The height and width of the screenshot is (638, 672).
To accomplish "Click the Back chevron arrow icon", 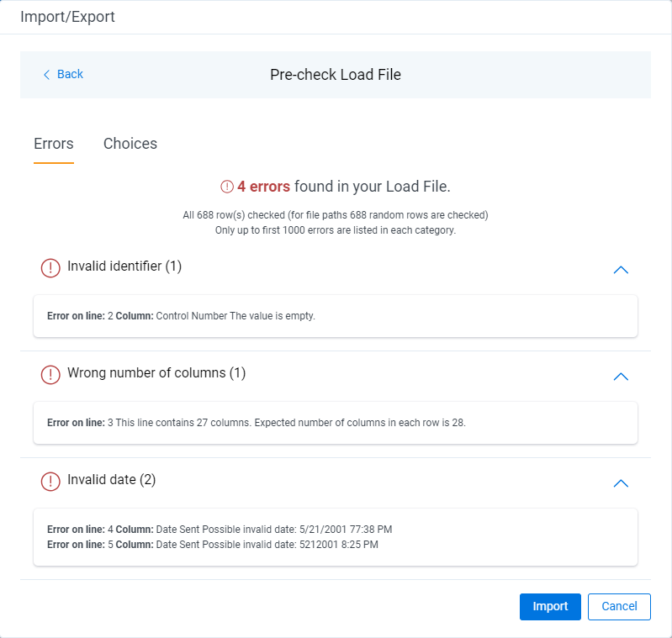I will (47, 75).
